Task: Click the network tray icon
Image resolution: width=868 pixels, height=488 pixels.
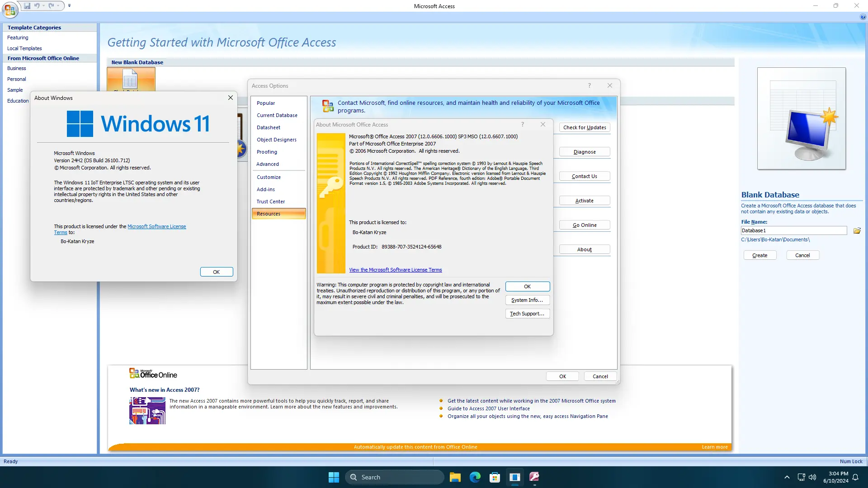Action: tap(801, 477)
